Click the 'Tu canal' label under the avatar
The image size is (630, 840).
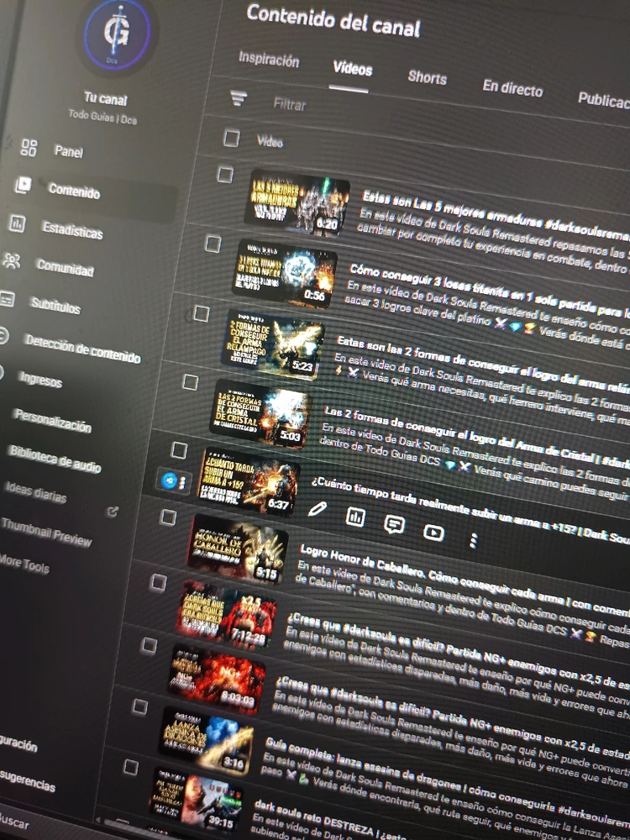coord(106,98)
